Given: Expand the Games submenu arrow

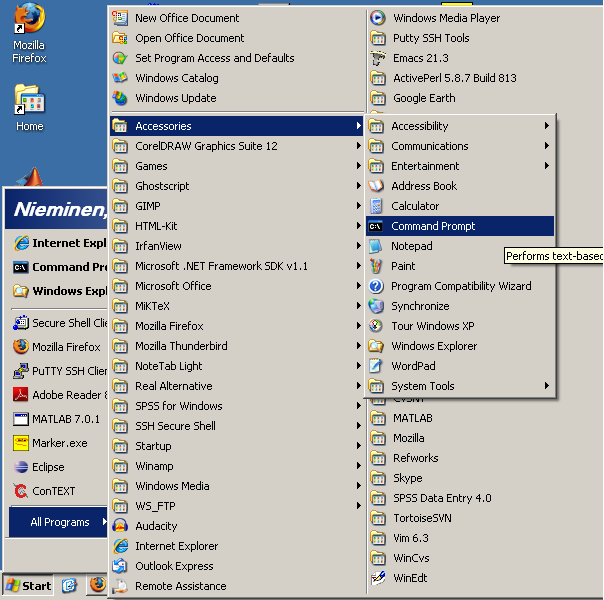Looking at the screenshot, I should (359, 166).
